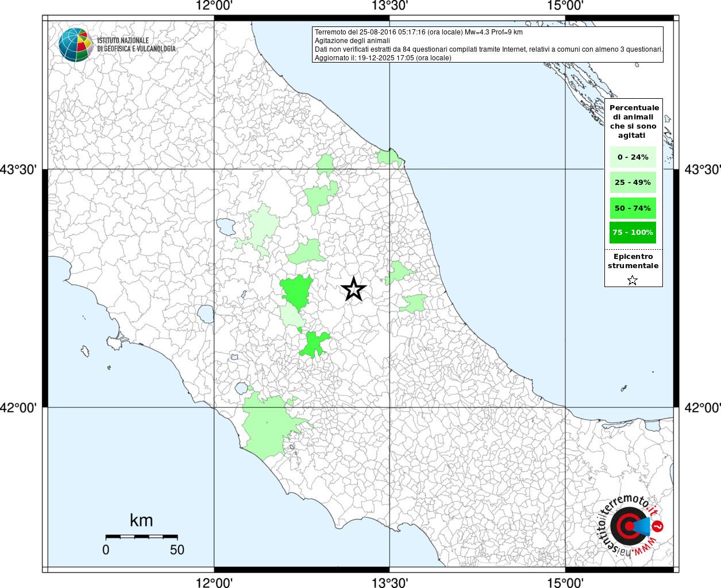
Task: Click the bottom 13°30' longitude label
Action: click(390, 582)
